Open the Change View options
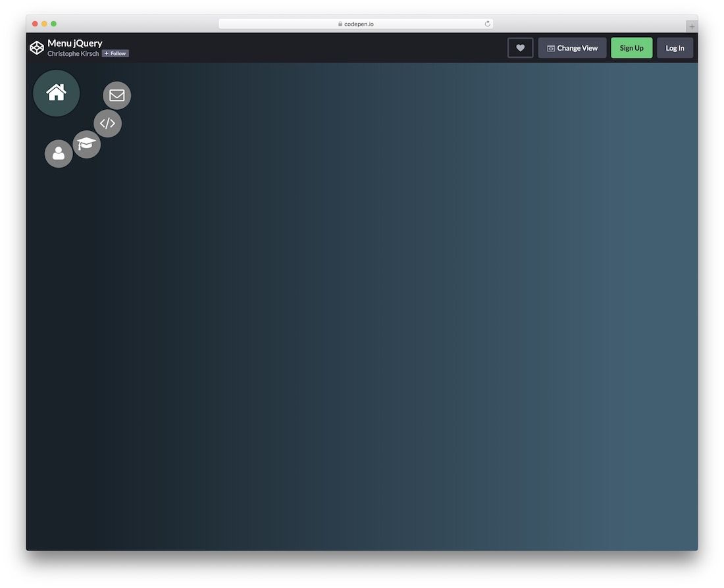Screen dimensions: 724x588 [x=572, y=48]
